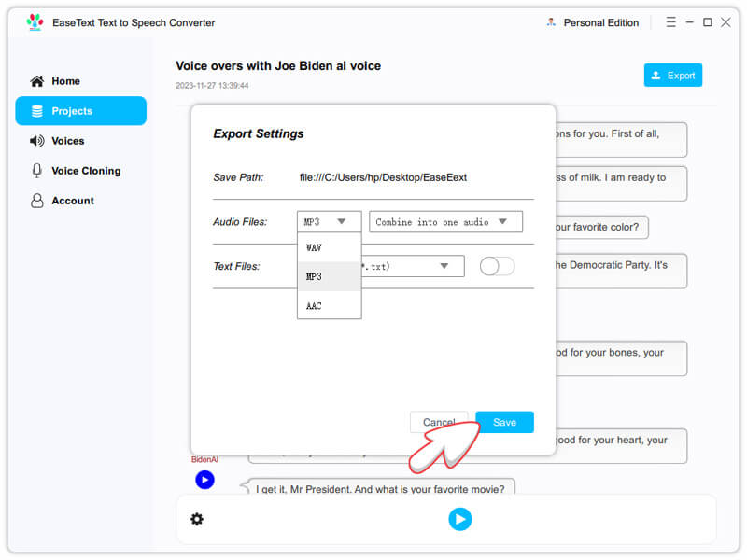747x560 pixels.
Task: Open the MP3 audio format dropdown
Action: pos(329,221)
